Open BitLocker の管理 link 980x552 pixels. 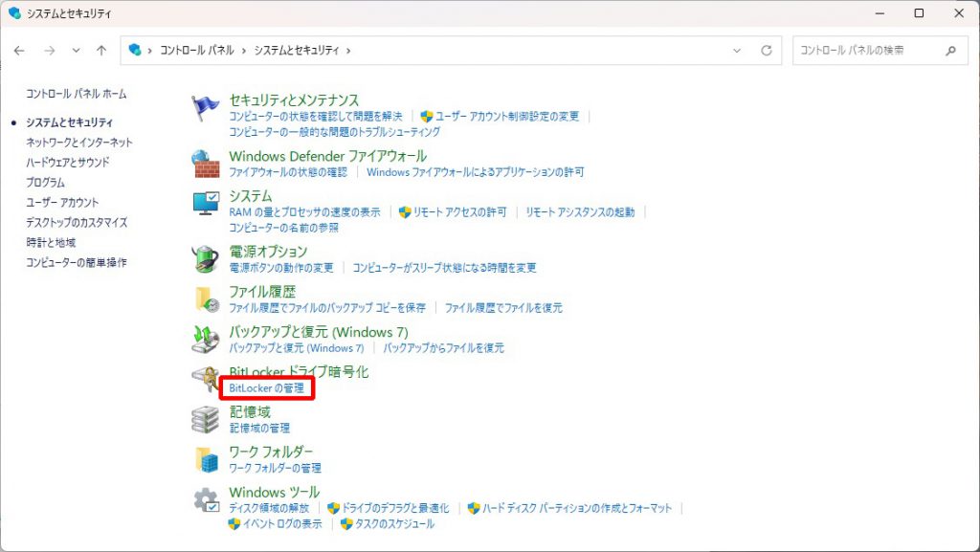266,387
